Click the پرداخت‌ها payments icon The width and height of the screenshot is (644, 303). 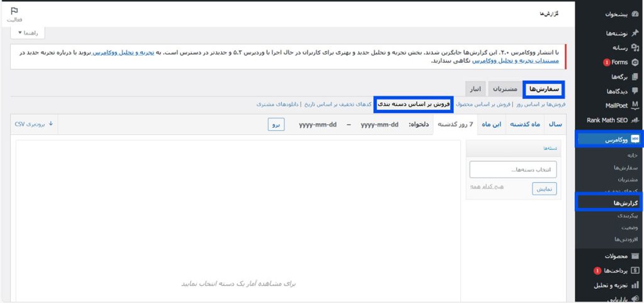coord(635,270)
